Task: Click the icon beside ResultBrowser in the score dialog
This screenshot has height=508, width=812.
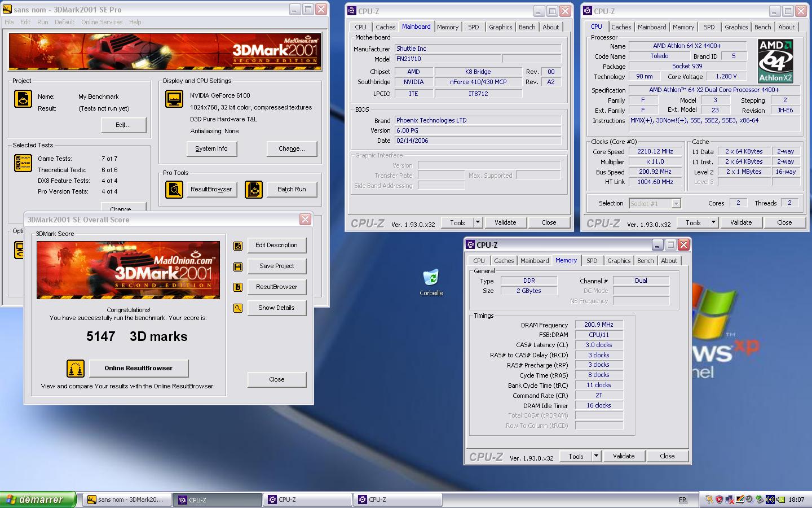Action: coord(238,287)
